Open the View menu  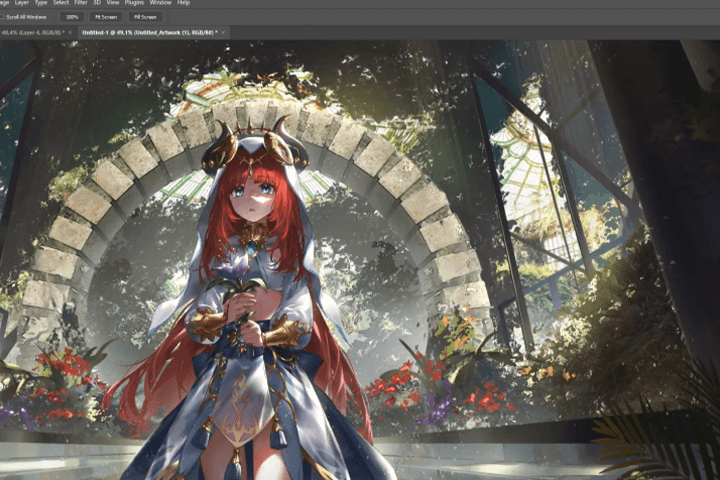click(112, 2)
